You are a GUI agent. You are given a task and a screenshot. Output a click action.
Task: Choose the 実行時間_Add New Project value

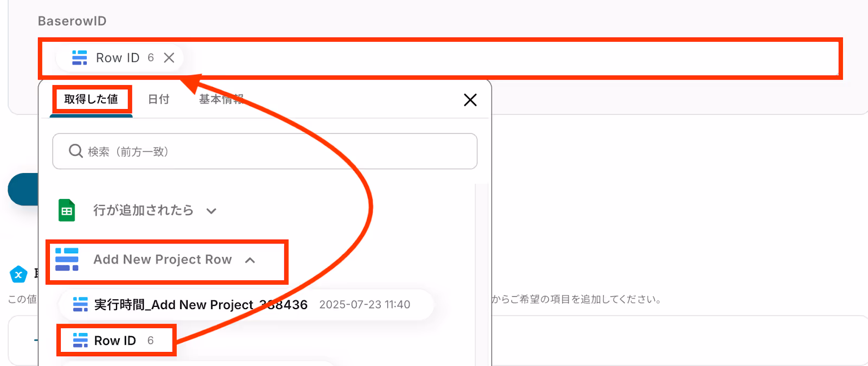tap(246, 304)
